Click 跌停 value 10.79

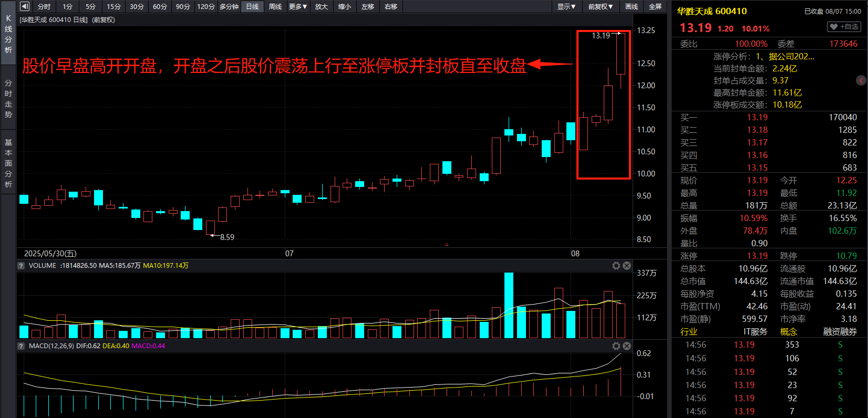tap(846, 256)
